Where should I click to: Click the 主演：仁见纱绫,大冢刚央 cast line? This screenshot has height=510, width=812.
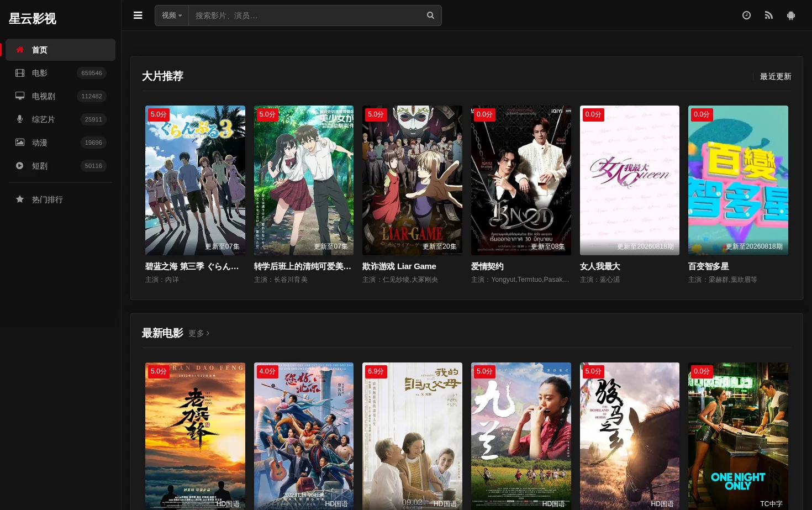[400, 280]
